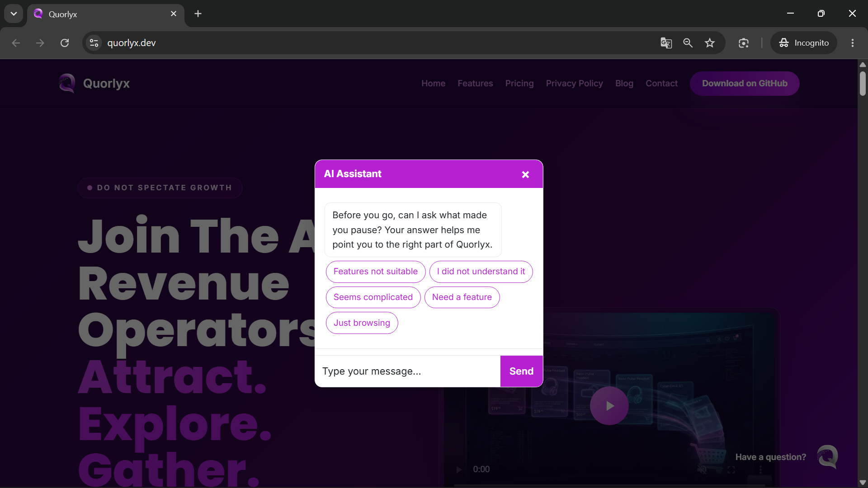868x488 pixels.
Task: Open the Quorlyx chat bubble icon
Action: (827, 457)
